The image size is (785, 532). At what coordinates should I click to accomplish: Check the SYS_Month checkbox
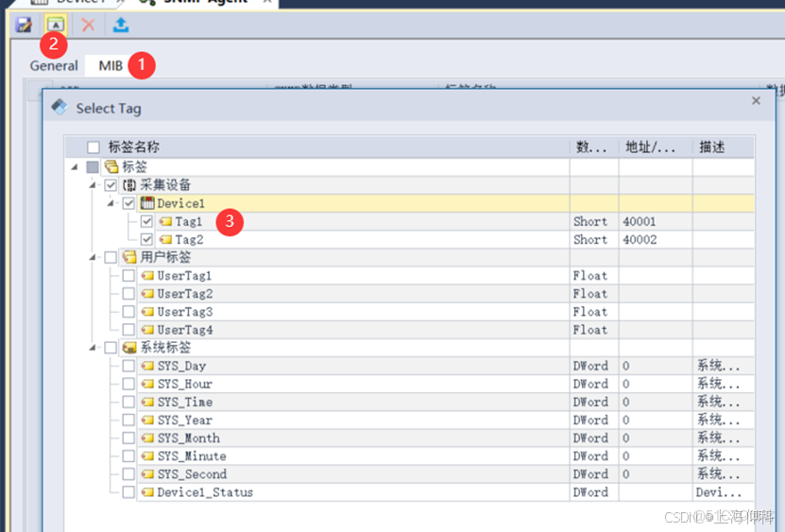[x=128, y=438]
